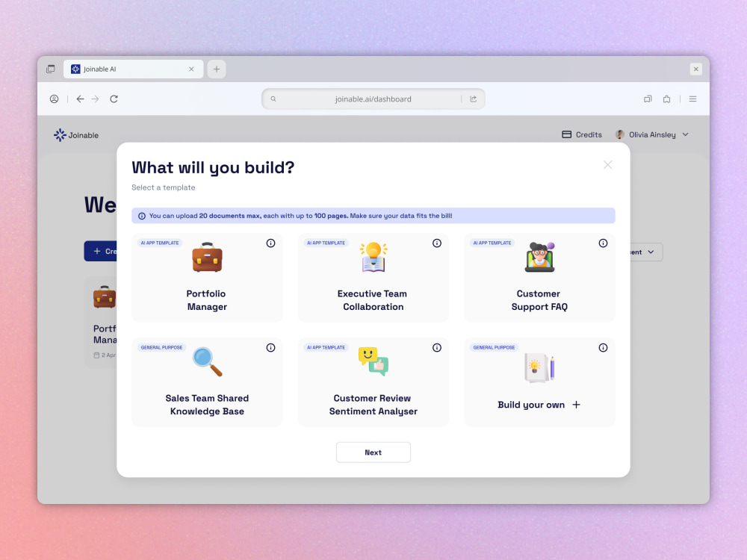747x560 pixels.
Task: Open the browser extensions icon
Action: (667, 99)
